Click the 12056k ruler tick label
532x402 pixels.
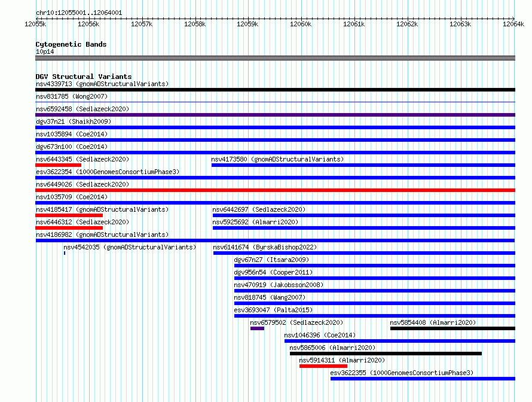coord(88,24)
